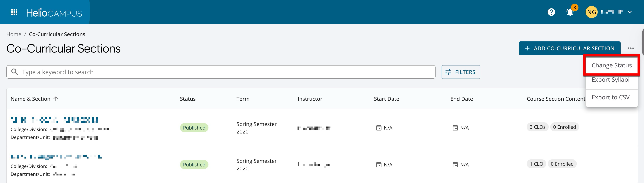The width and height of the screenshot is (644, 183).
Task: Click the second row's End Date calendar icon
Action: pos(455,165)
